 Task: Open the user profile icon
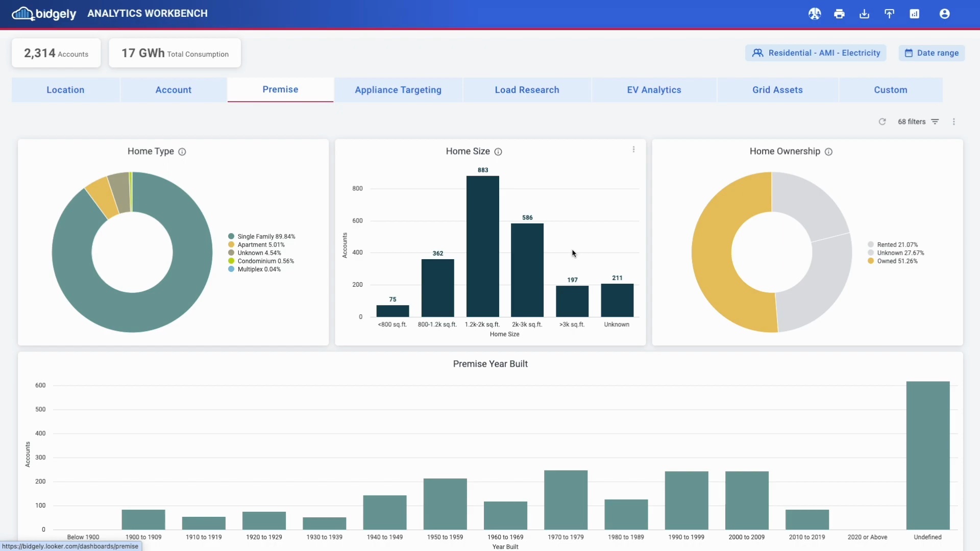pyautogui.click(x=944, y=14)
